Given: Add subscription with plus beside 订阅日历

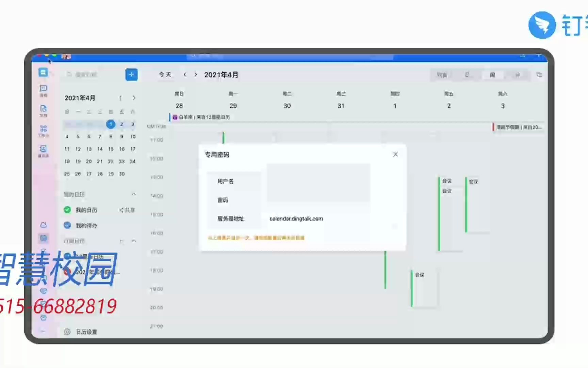Looking at the screenshot, I should coord(121,241).
